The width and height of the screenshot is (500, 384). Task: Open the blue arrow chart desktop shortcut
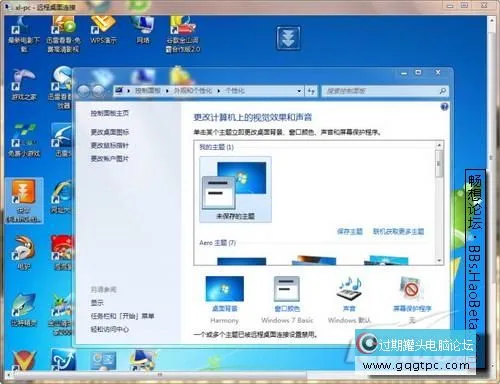click(63, 360)
